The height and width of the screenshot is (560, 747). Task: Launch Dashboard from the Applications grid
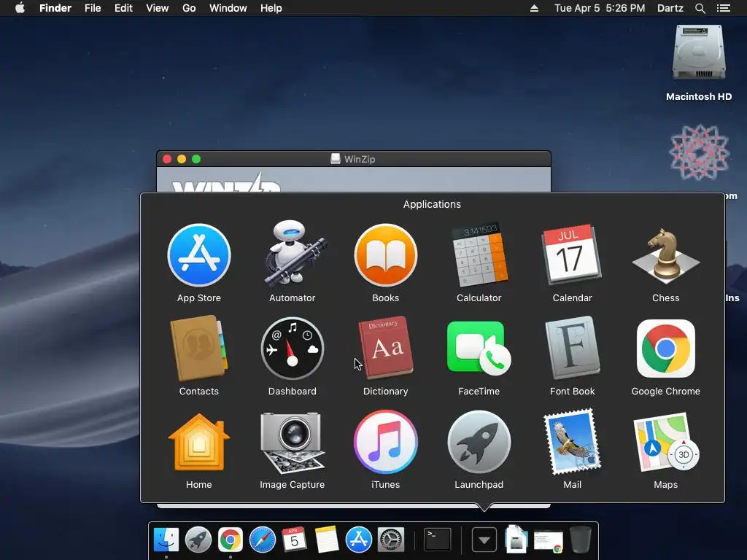tap(293, 349)
